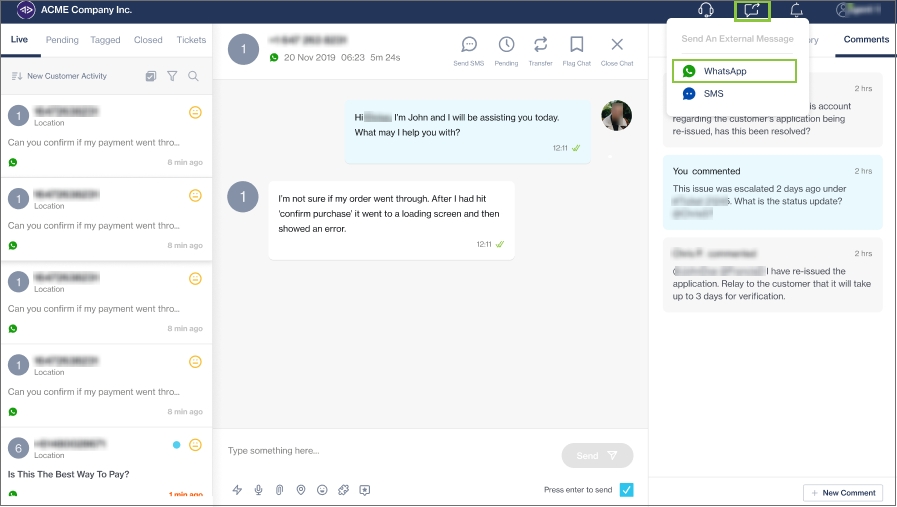
Task: Click the microphone voice message icon
Action: click(259, 490)
